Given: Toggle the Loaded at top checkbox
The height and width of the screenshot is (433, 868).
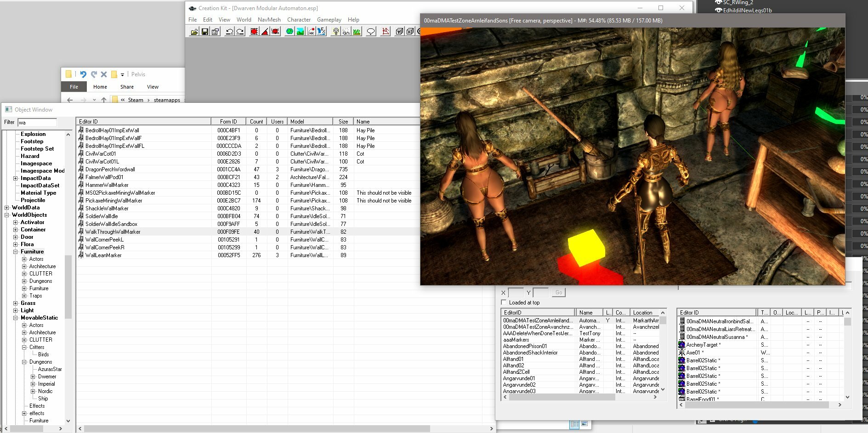Looking at the screenshot, I should (x=504, y=303).
